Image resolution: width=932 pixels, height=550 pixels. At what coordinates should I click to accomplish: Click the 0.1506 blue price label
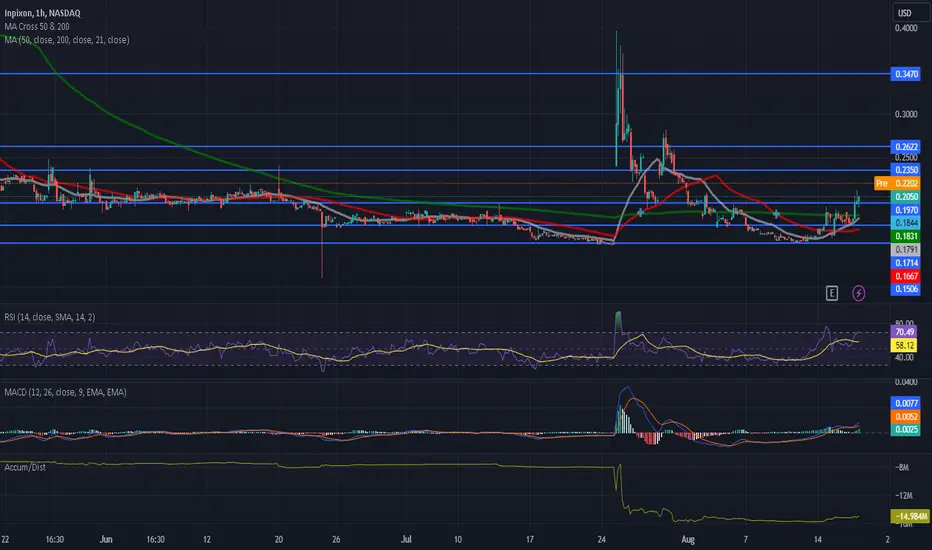(906, 289)
